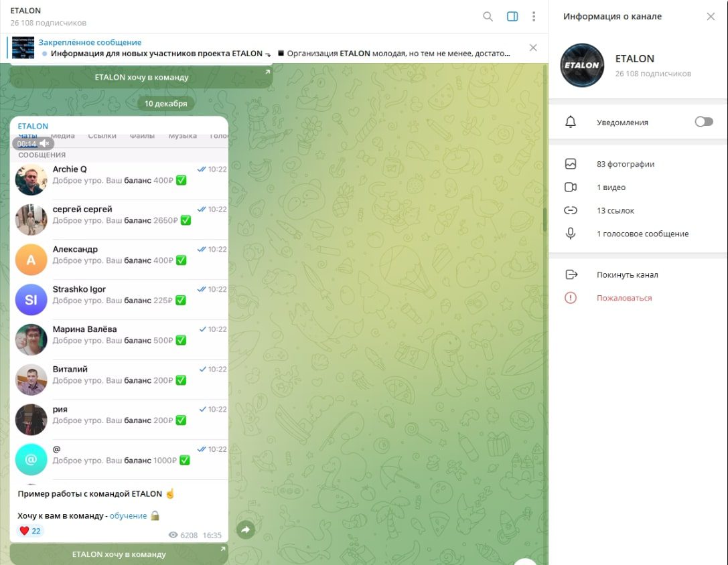
Task: Open the 13 ссылок links icon
Action: click(570, 210)
